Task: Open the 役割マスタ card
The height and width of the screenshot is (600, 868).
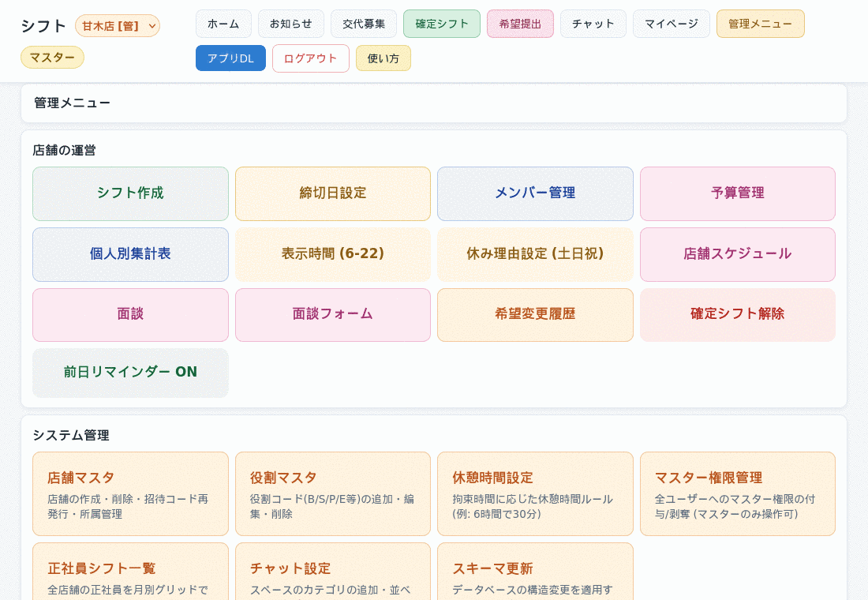Action: pyautogui.click(x=333, y=493)
